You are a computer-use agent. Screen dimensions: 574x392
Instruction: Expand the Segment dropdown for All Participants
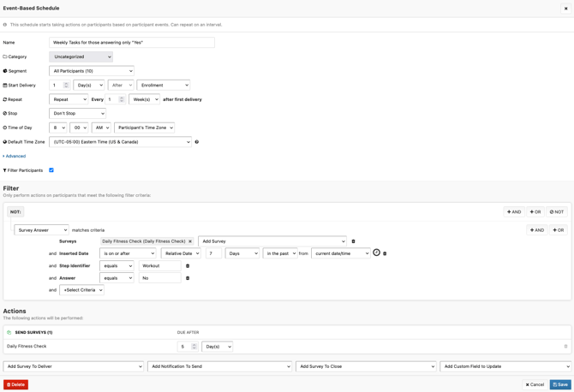(x=92, y=71)
